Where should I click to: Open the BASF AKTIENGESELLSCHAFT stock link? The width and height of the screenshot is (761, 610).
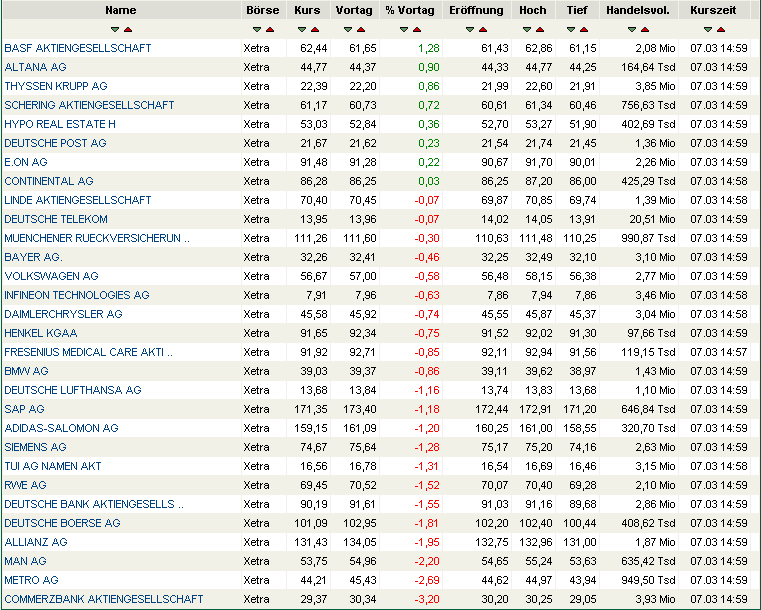78,48
